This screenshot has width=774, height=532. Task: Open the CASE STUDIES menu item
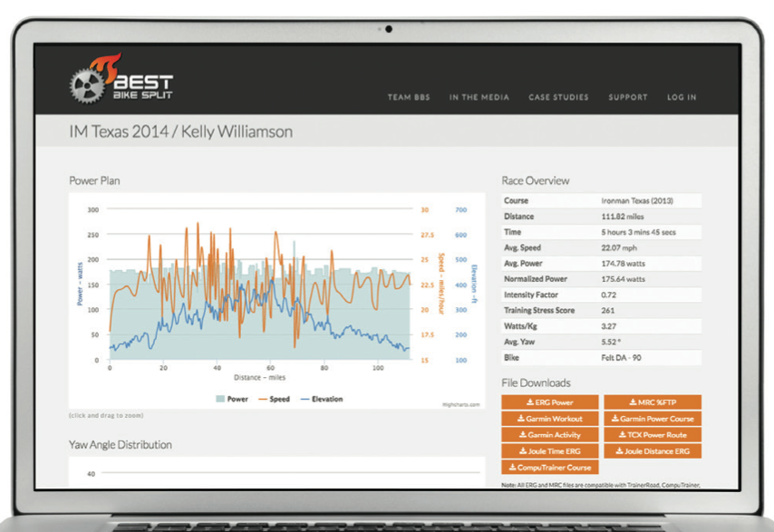click(558, 97)
